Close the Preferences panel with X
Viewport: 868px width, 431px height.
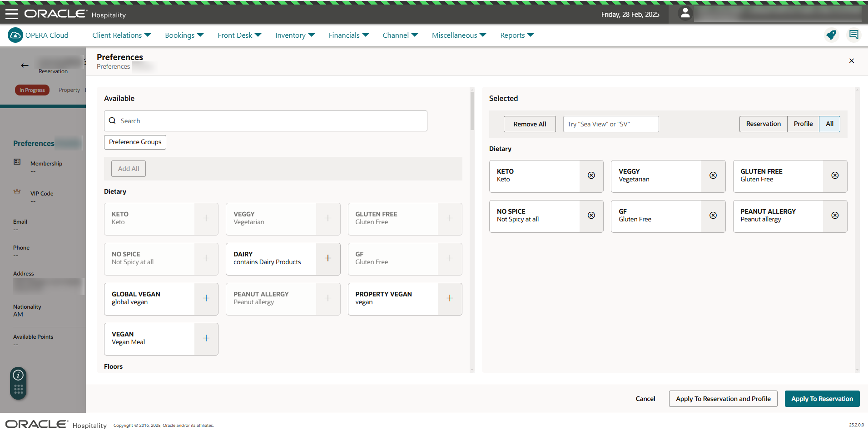852,60
